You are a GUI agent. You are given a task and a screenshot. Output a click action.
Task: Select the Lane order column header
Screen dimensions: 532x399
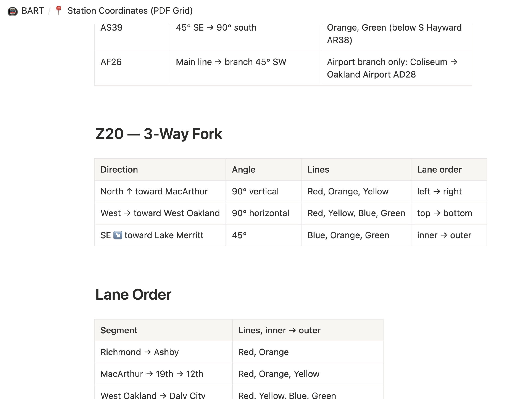[x=449, y=170]
